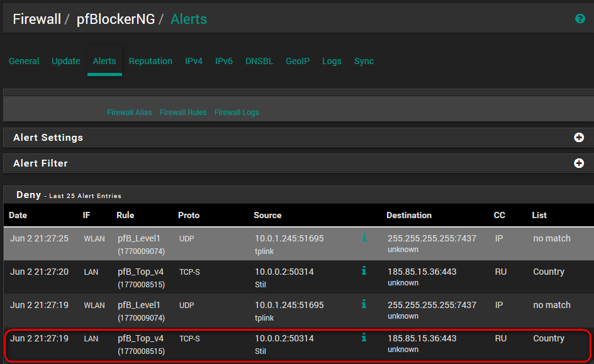Click the Date column header
This screenshot has height=364, width=594.
coord(18,215)
